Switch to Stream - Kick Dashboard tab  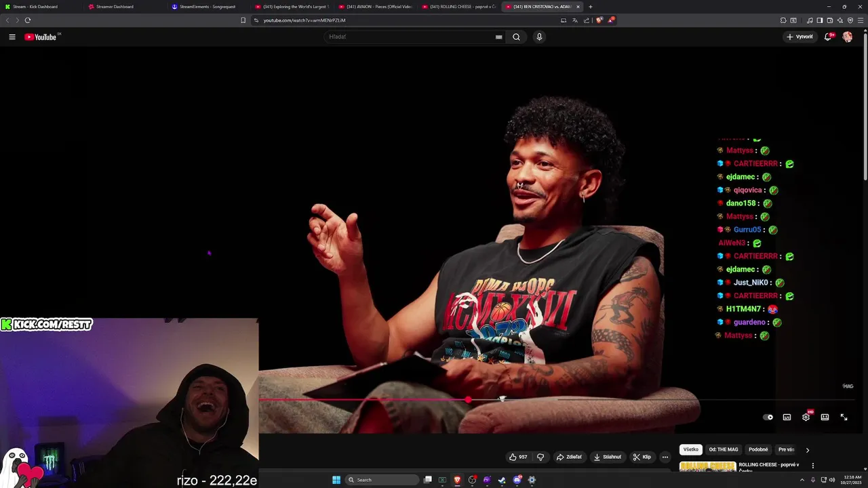pyautogui.click(x=41, y=7)
